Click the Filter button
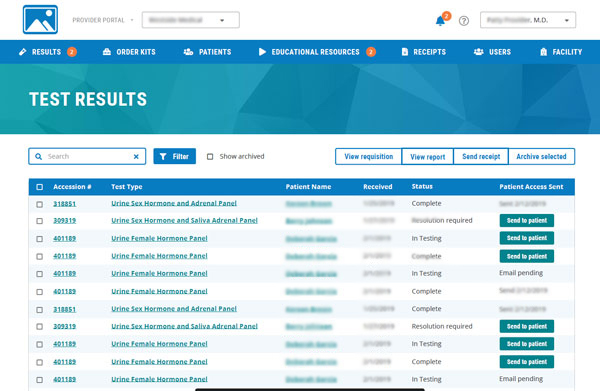Screen dimensions: 600x391 (x=174, y=156)
